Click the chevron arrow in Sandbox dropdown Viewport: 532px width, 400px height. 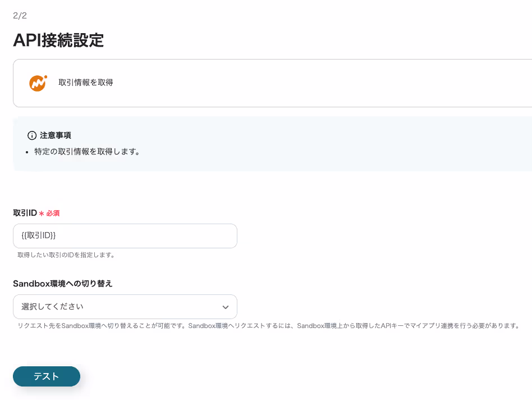click(225, 307)
